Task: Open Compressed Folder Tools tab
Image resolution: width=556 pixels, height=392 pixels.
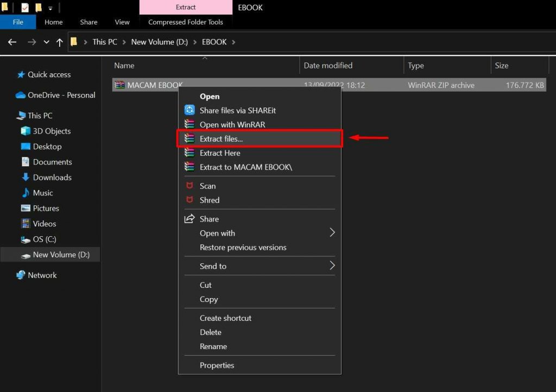Action: 186,22
